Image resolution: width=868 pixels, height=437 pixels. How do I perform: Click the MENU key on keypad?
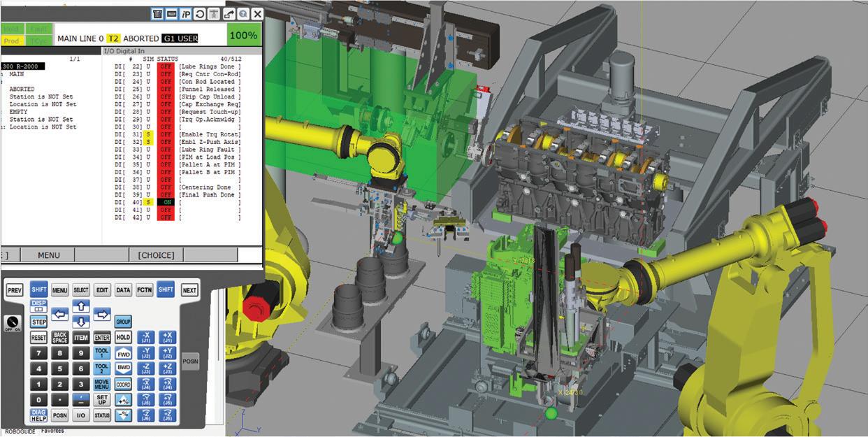pos(59,290)
